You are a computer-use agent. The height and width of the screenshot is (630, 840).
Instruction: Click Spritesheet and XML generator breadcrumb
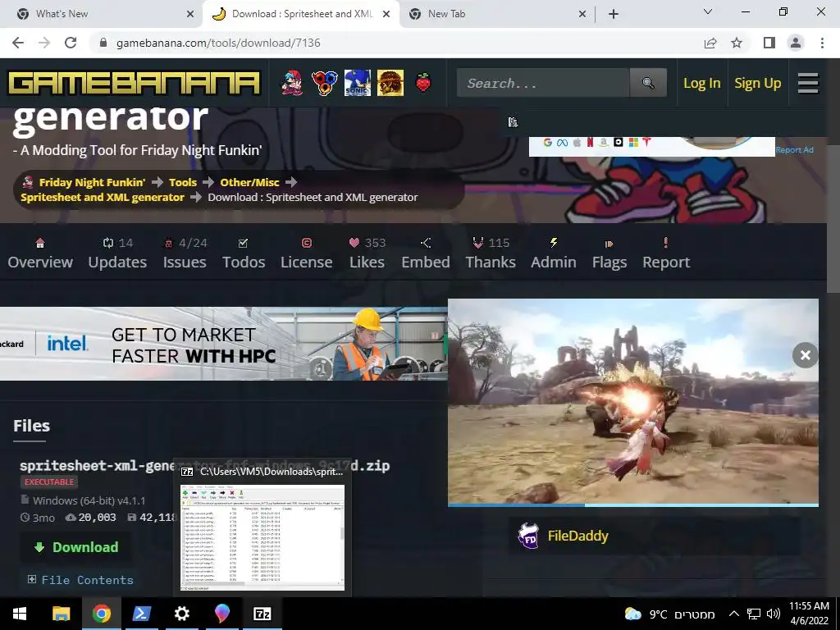click(x=103, y=197)
